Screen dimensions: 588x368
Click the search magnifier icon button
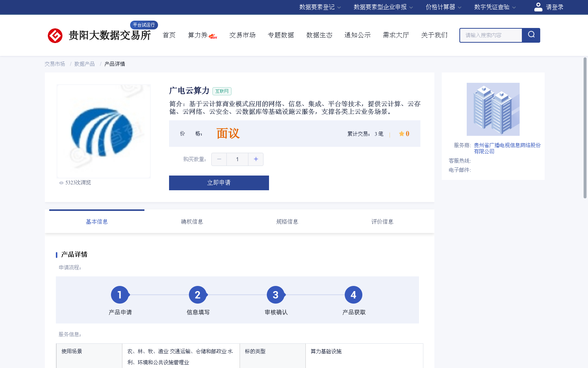[531, 35]
